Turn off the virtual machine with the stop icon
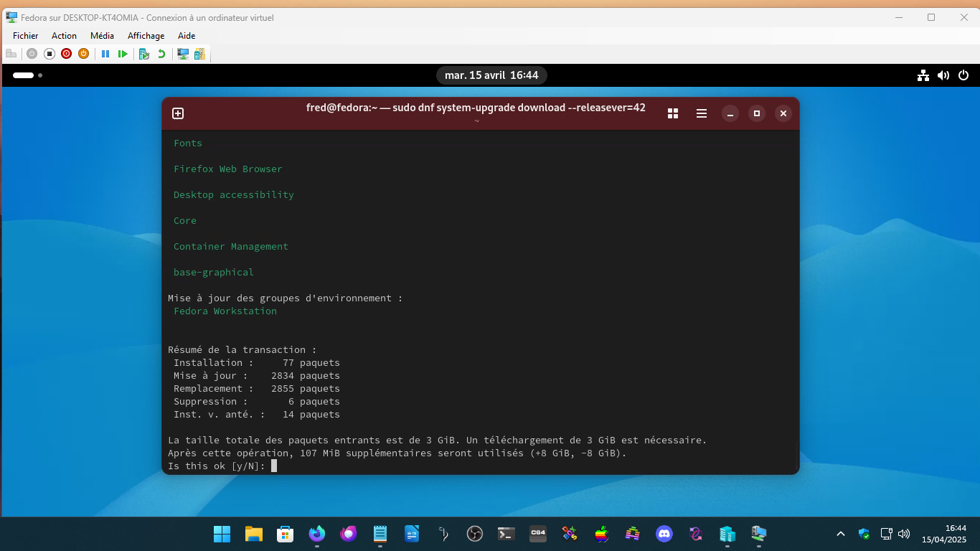The height and width of the screenshot is (551, 980). pos(50,54)
